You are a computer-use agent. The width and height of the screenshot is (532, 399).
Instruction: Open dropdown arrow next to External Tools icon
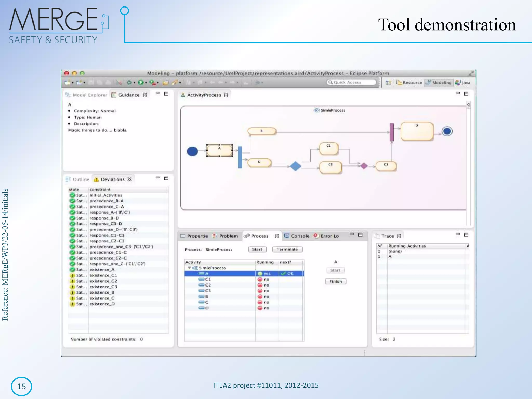point(158,83)
